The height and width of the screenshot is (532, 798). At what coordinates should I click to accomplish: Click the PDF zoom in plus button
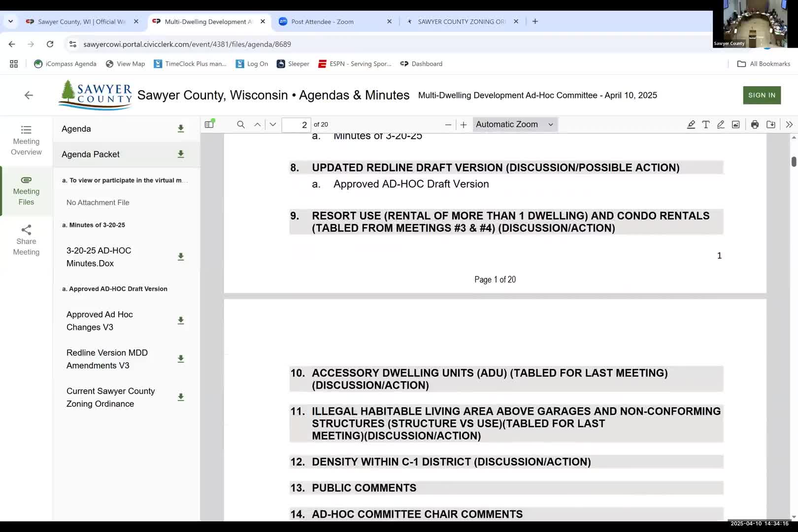(464, 125)
